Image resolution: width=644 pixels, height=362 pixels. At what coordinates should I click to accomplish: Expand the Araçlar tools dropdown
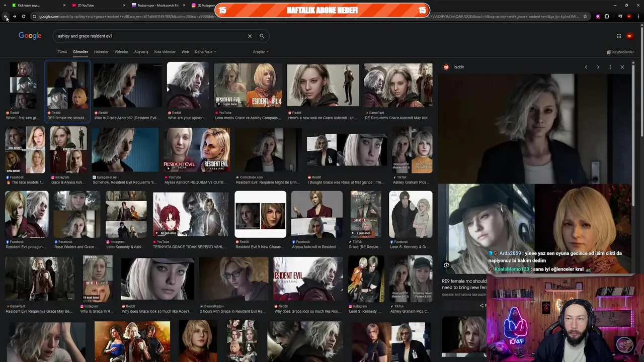point(260,52)
